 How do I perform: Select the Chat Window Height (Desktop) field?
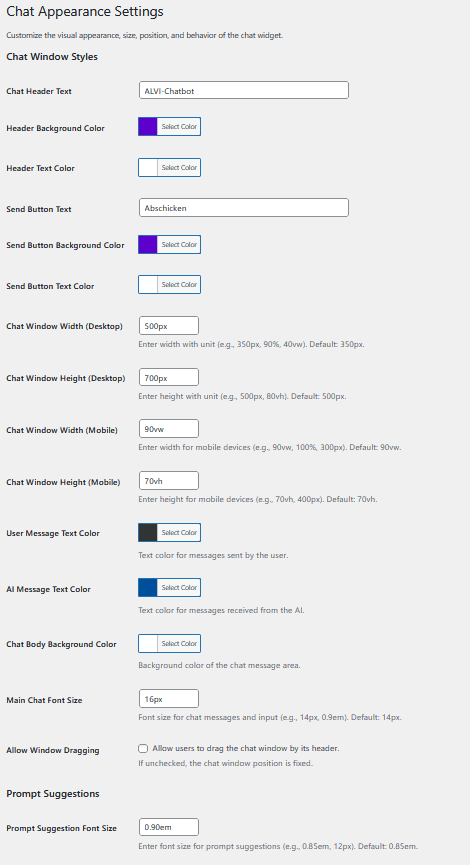(x=169, y=377)
